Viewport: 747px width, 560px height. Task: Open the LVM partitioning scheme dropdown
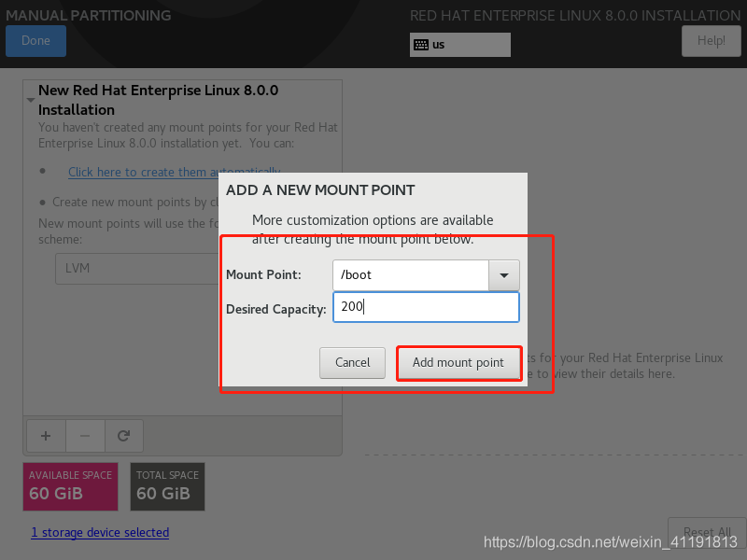click(x=137, y=269)
